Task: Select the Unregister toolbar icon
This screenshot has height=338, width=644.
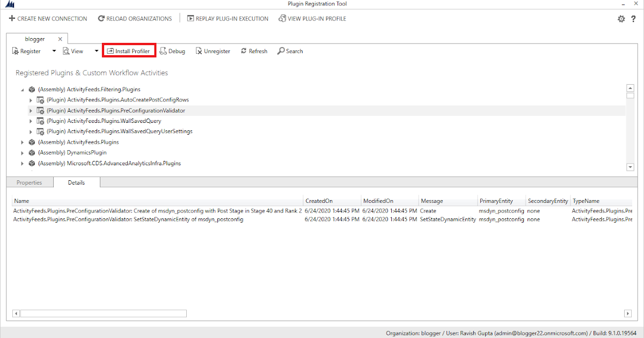Action: [213, 50]
